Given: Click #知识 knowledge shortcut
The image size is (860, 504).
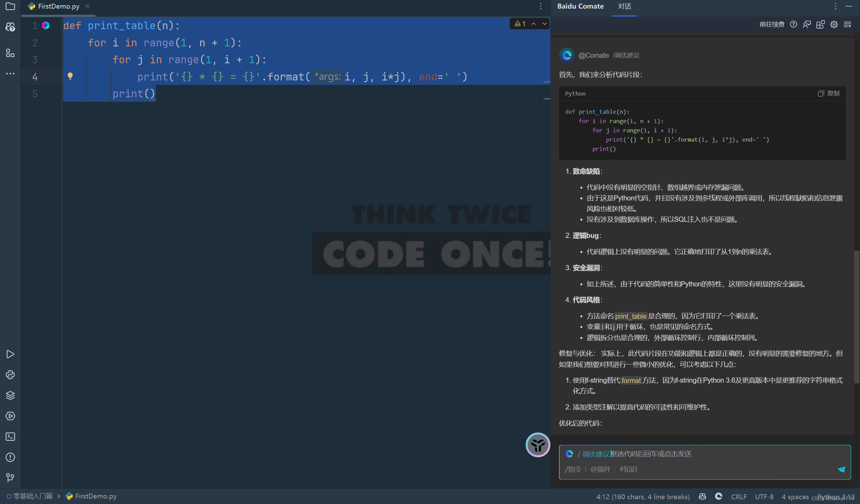Looking at the screenshot, I should tap(628, 469).
